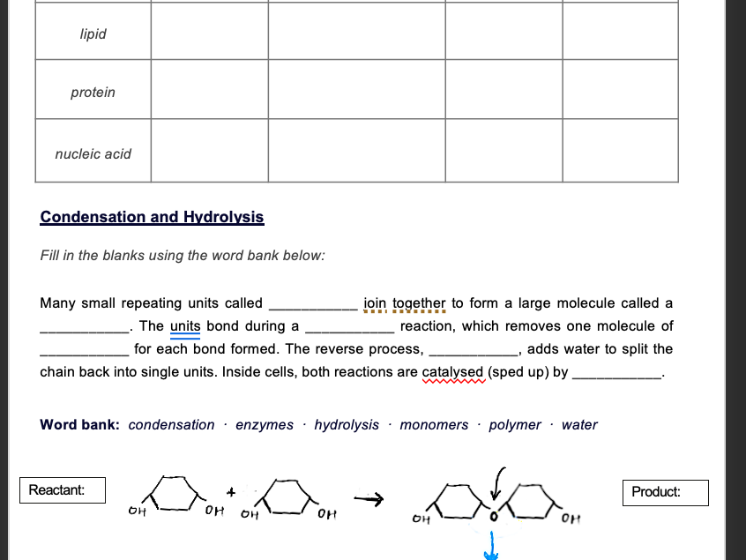Click 'enzymes' in the word bank
746x560 pixels.
265,424
